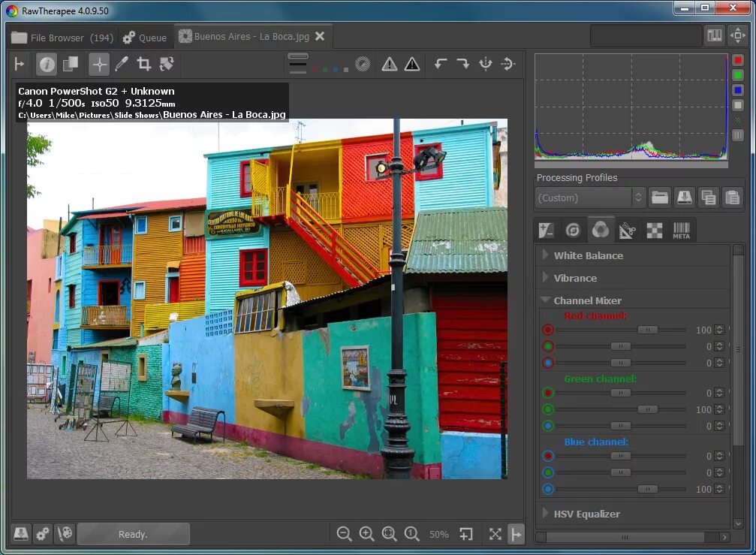Pick the white balance eyedropper tool
Image resolution: width=756 pixels, height=555 pixels.
[x=122, y=65]
